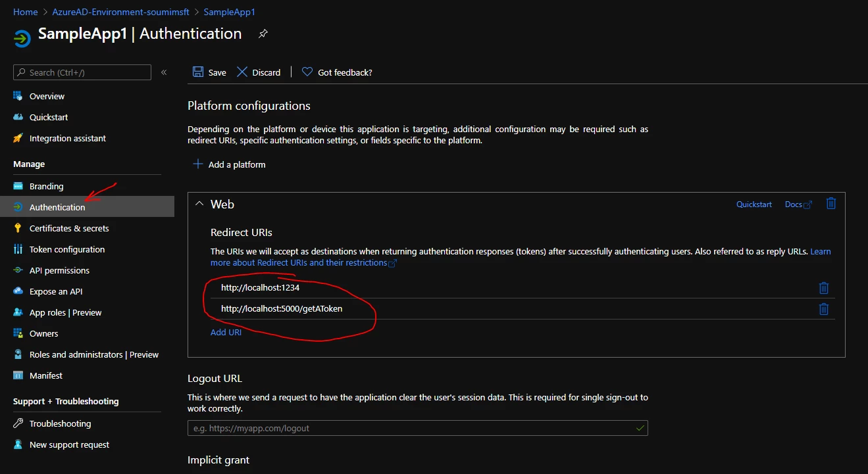Click the Expose an API cloud icon
Image resolution: width=868 pixels, height=474 pixels.
18,291
